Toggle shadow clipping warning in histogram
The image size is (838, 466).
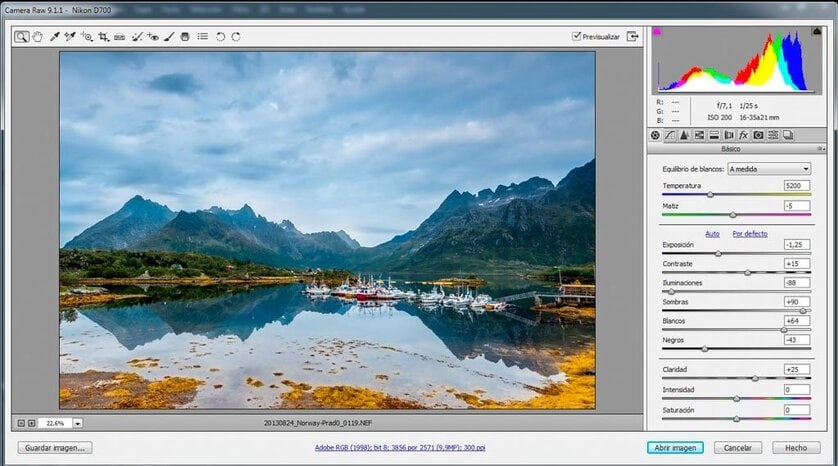point(657,32)
